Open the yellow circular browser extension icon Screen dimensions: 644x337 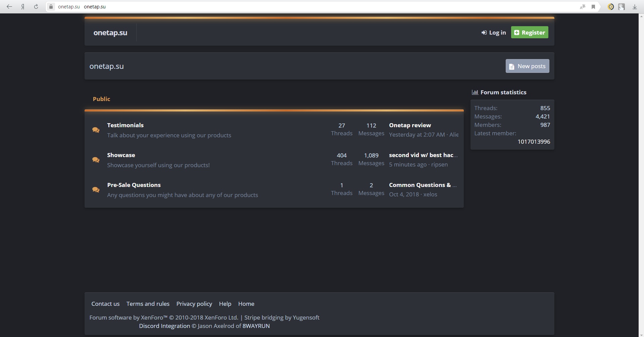pyautogui.click(x=611, y=7)
